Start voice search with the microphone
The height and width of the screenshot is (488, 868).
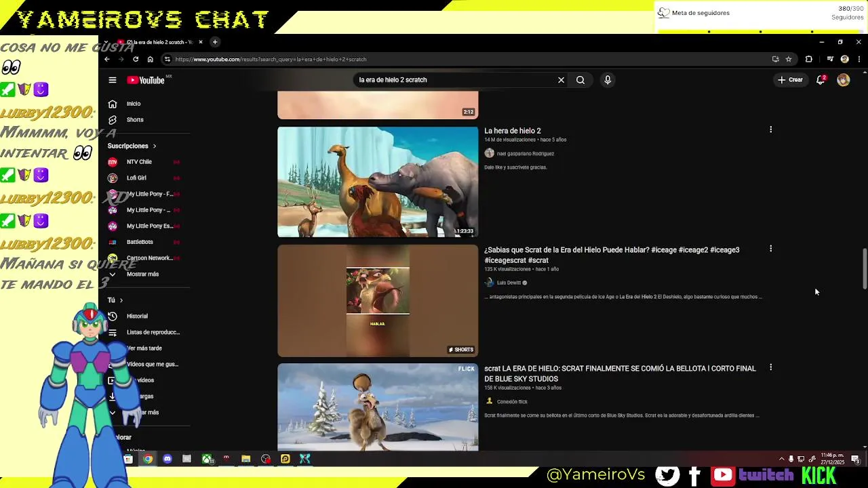click(608, 80)
